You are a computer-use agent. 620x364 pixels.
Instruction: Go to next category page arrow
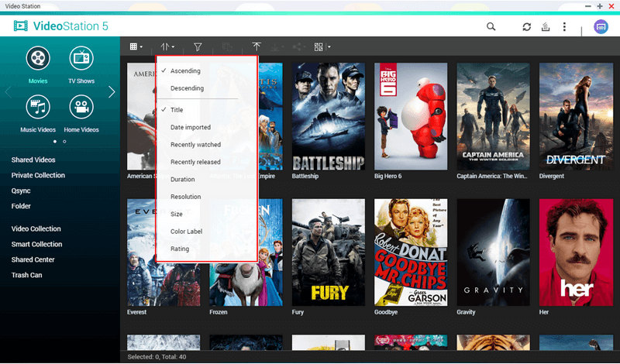pyautogui.click(x=112, y=91)
